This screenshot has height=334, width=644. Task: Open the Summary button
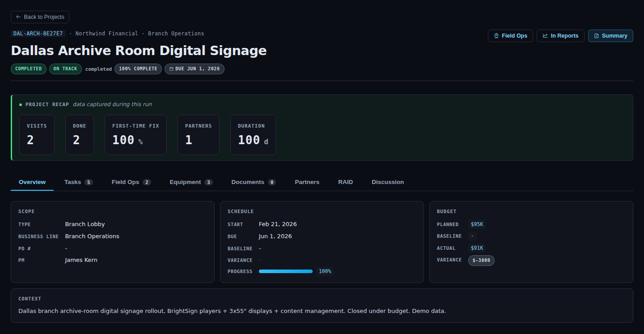point(610,36)
